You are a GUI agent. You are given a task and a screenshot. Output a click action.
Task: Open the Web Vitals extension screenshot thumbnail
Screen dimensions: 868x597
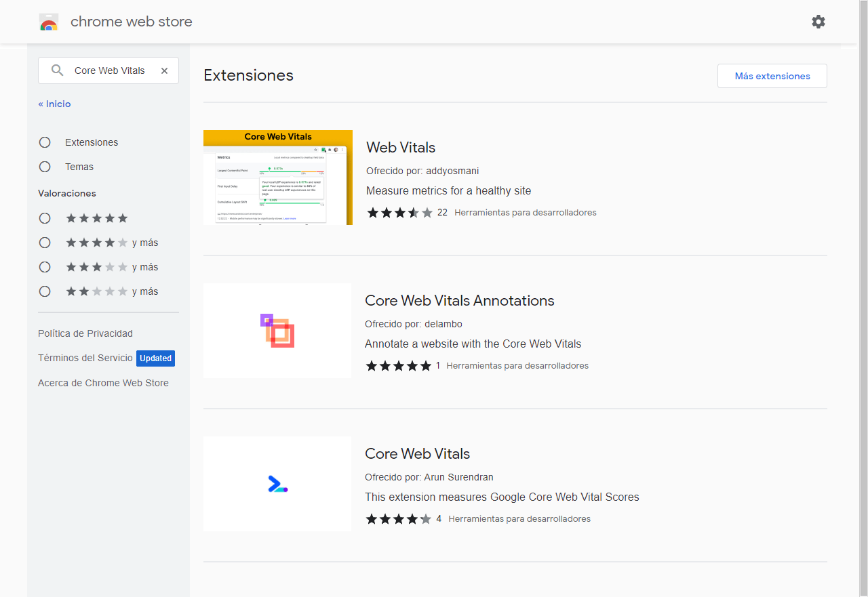point(277,177)
